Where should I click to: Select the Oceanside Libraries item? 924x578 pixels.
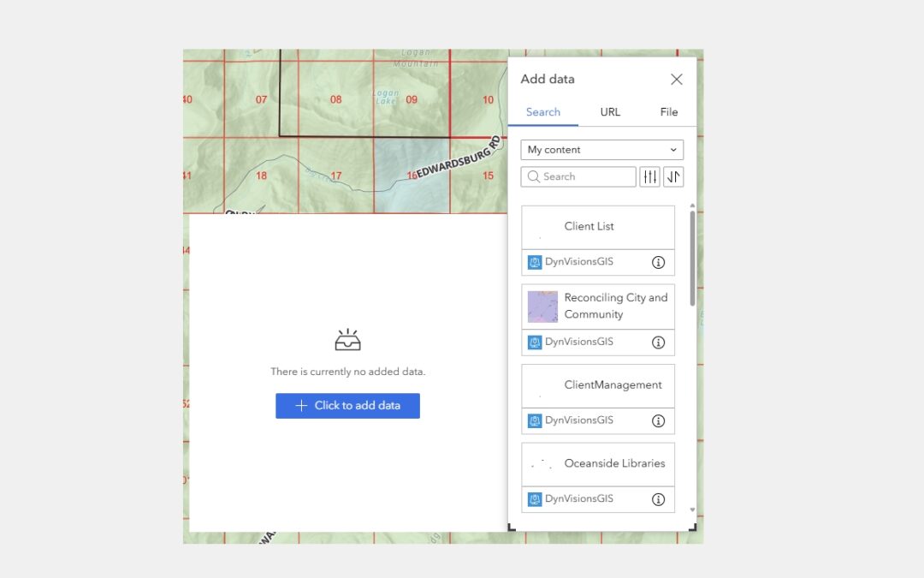pos(597,464)
